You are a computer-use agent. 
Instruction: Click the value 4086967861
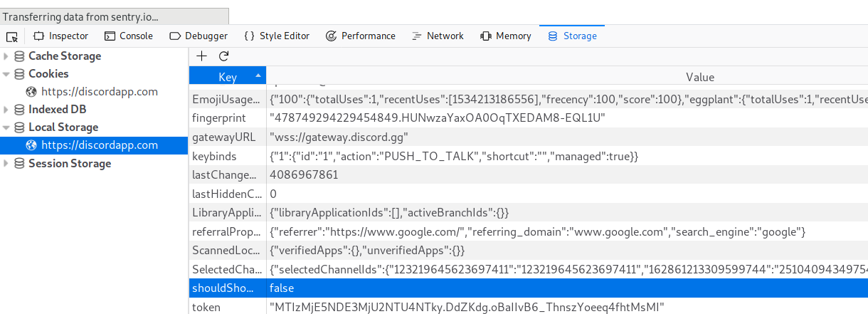point(304,174)
